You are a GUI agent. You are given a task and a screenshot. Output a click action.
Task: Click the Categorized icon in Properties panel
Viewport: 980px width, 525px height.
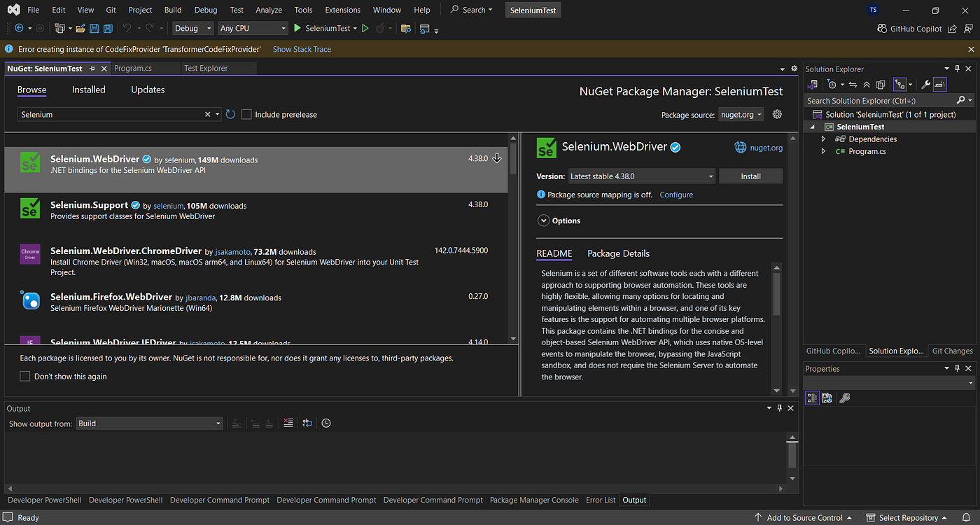pyautogui.click(x=813, y=398)
